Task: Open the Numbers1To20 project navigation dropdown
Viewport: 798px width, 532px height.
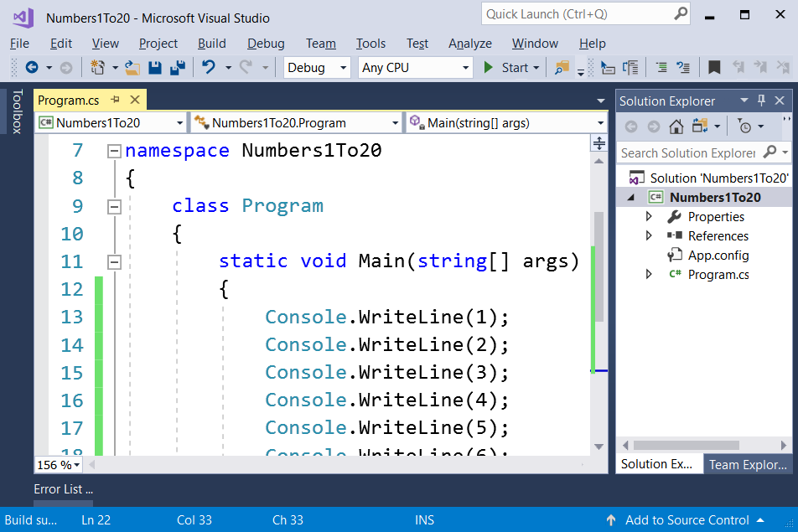Action: coord(111,123)
